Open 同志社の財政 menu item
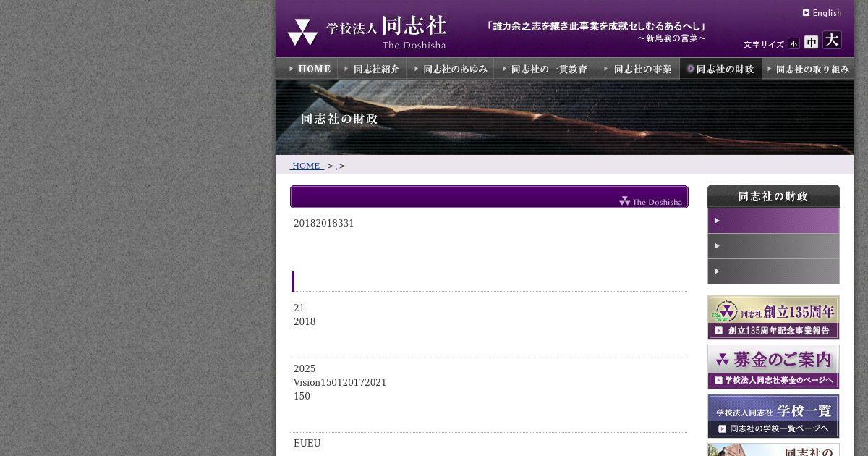Screen dimensions: 868x456 click(721, 69)
